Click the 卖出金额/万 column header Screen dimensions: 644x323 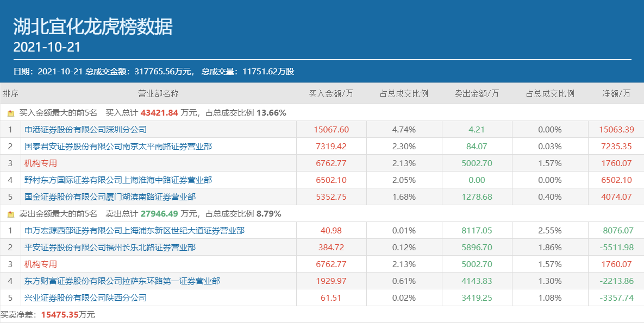tap(477, 93)
